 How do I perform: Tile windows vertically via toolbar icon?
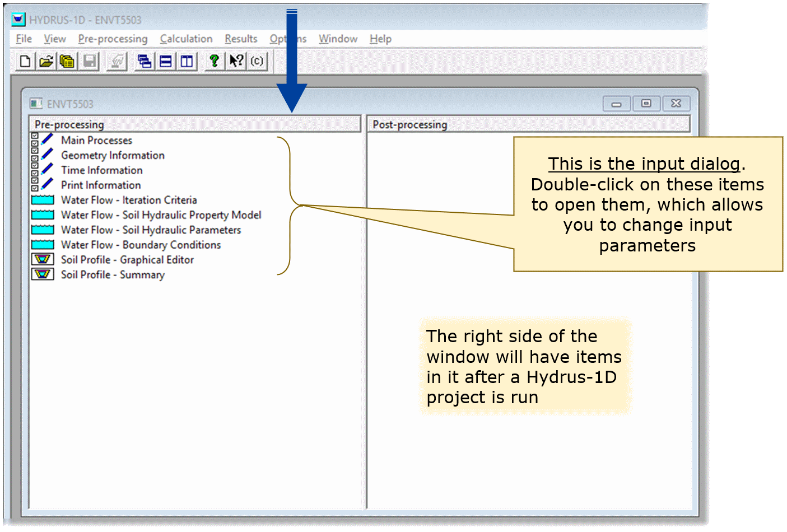click(187, 61)
